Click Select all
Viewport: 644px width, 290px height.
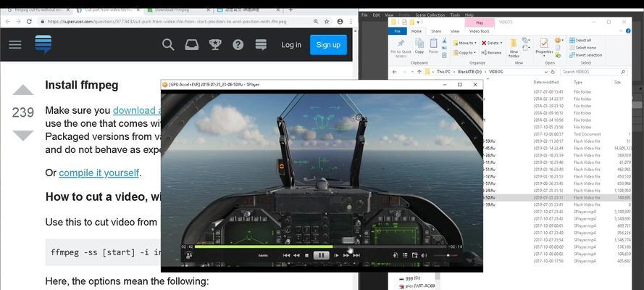(580, 41)
